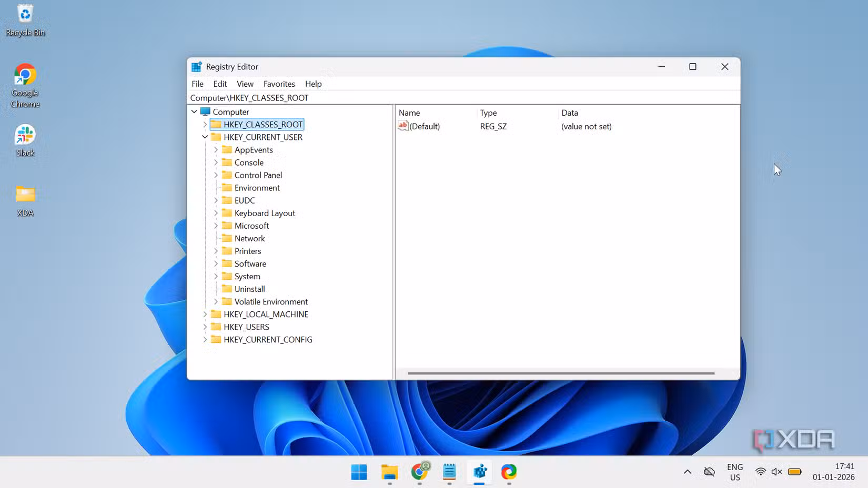Select the HKEY_CLASSES_ROOT folder icon
The height and width of the screenshot is (488, 868).
[x=216, y=124]
